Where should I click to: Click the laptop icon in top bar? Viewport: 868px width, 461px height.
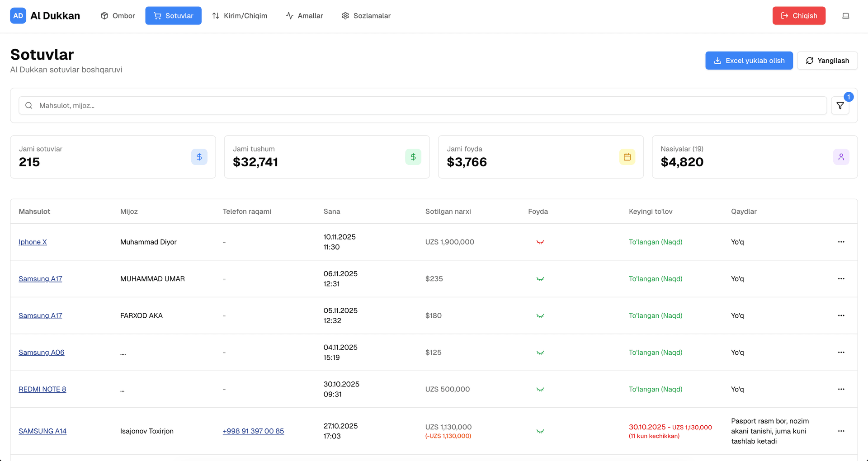click(845, 16)
